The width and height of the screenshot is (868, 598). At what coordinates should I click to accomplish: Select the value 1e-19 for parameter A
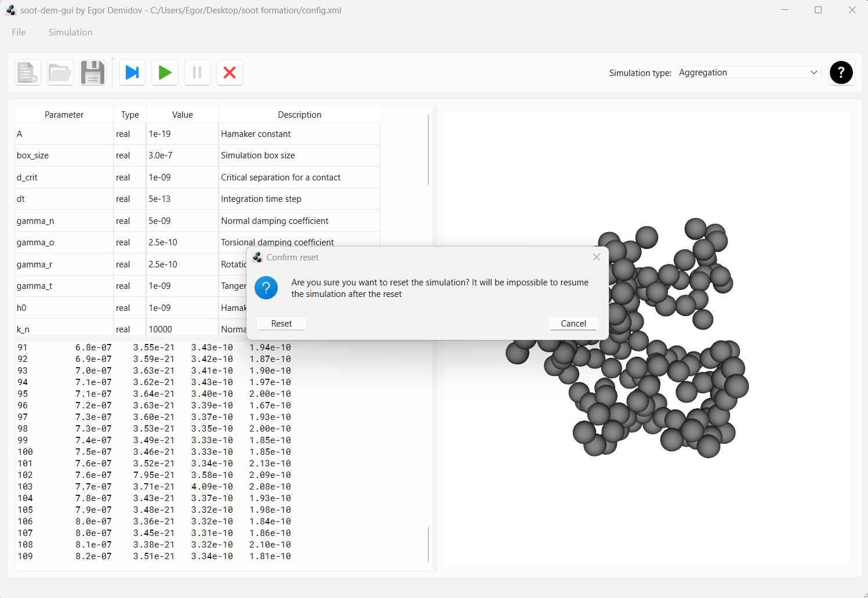(x=182, y=134)
